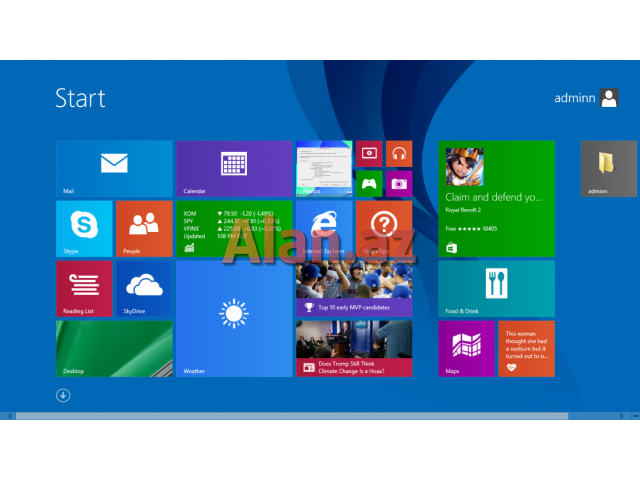This screenshot has height=480, width=640.
Task: Open the Finance stocks tile
Action: 234,229
